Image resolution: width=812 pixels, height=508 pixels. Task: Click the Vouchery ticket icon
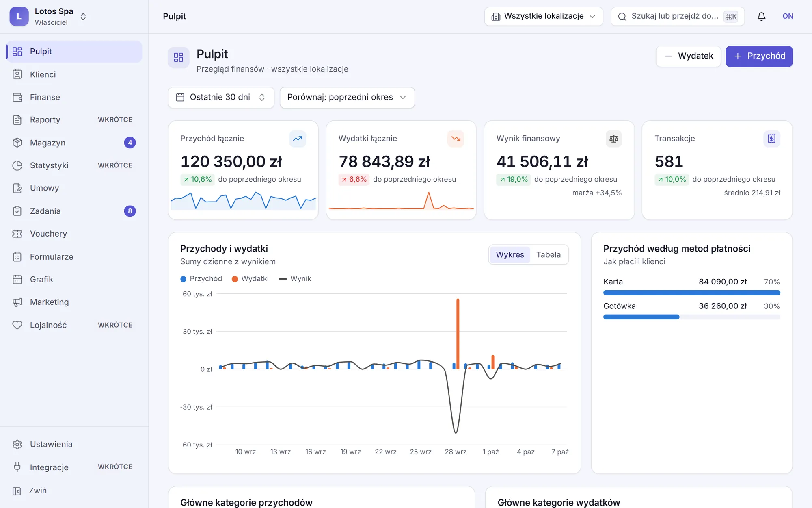point(17,234)
